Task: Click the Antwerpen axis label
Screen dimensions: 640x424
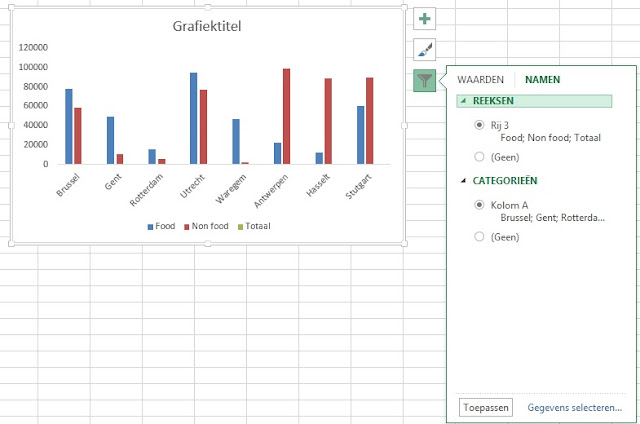Action: coord(271,191)
